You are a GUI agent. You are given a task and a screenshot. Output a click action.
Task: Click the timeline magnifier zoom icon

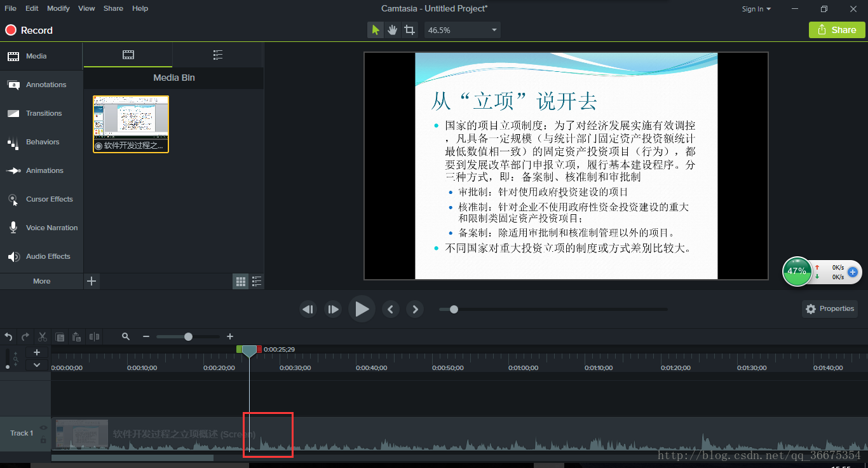[126, 336]
